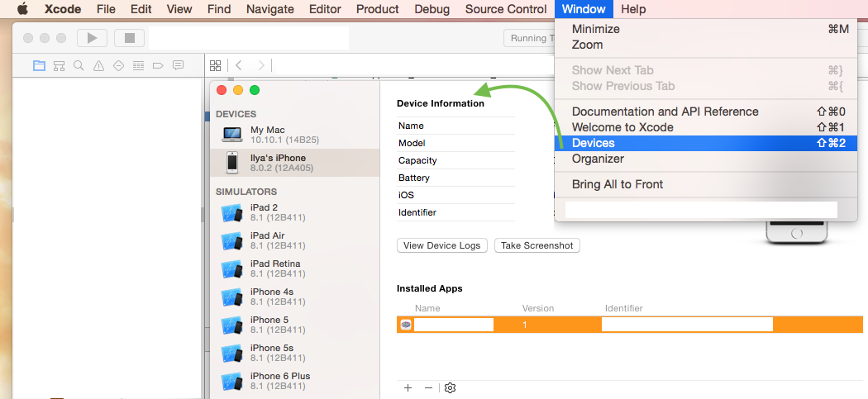Open the gear action menu under Installed Apps
Screen dimensions: 868x399
point(450,388)
